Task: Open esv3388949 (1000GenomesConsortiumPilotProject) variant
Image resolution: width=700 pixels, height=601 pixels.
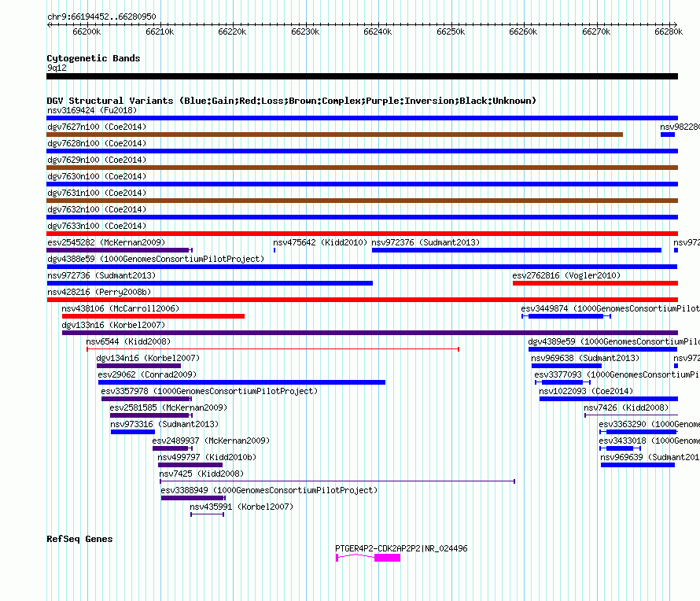Action: [269, 490]
